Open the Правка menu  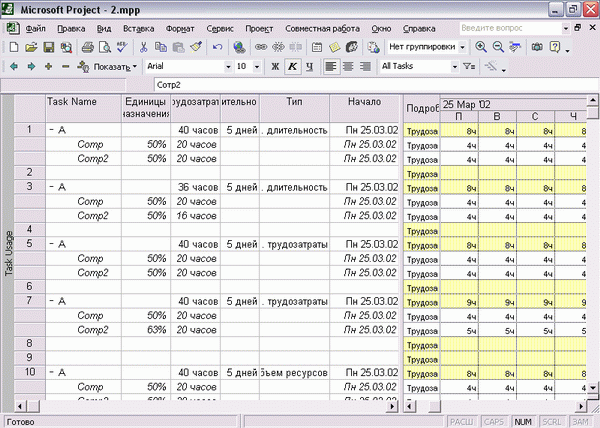pos(71,29)
